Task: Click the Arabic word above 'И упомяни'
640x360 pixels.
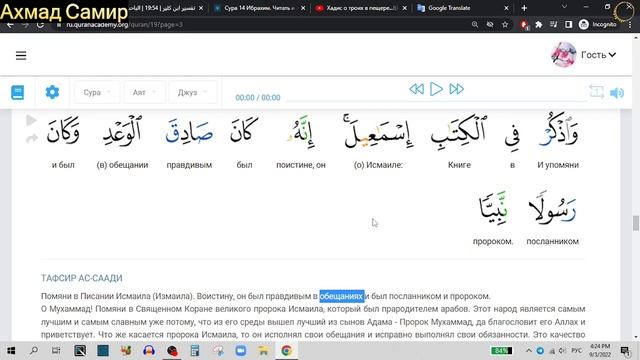Action: (x=558, y=131)
